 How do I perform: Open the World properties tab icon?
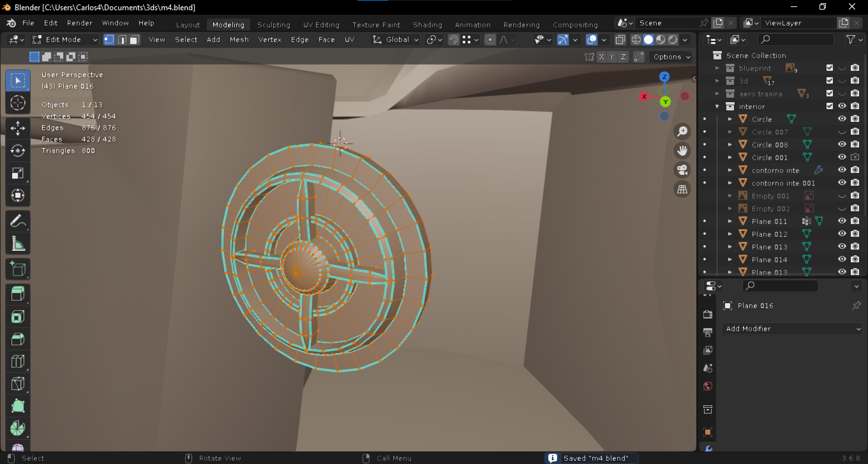[x=707, y=386]
